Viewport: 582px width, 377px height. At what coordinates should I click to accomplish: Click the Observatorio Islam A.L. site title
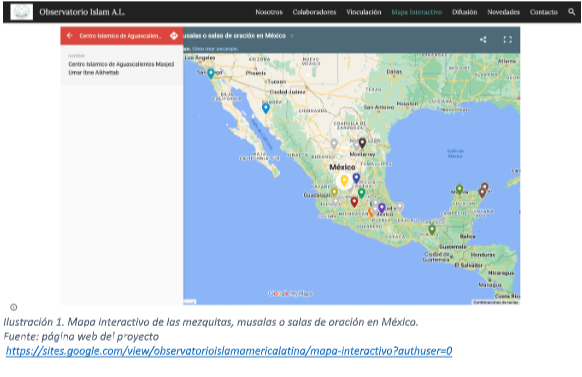coord(82,12)
